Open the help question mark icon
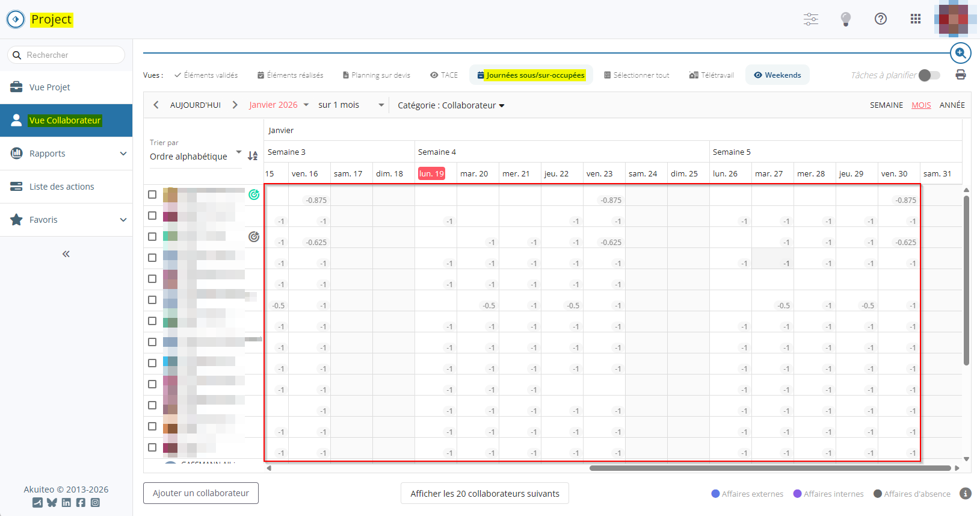The width and height of the screenshot is (980, 516). click(x=881, y=19)
